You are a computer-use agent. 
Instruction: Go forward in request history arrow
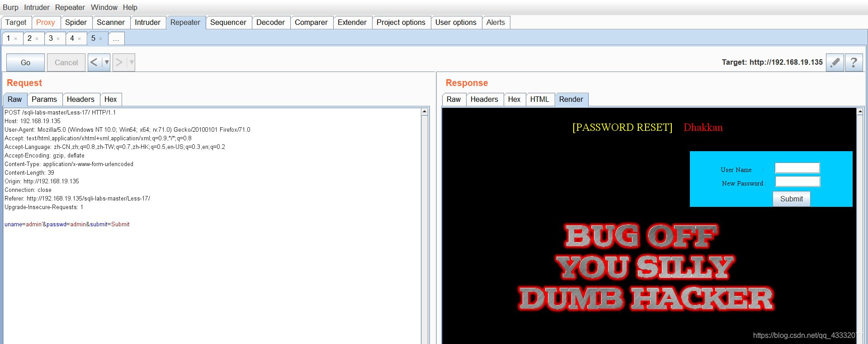coord(119,62)
